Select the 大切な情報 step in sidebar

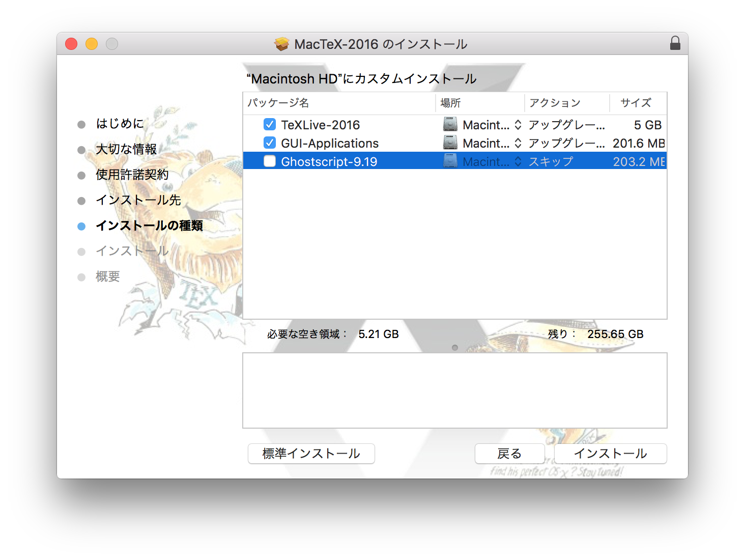126,149
